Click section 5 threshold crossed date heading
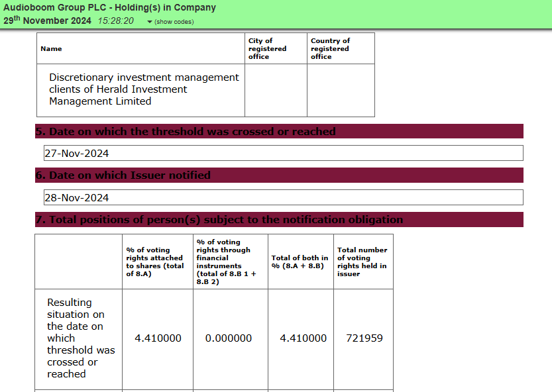 click(279, 131)
